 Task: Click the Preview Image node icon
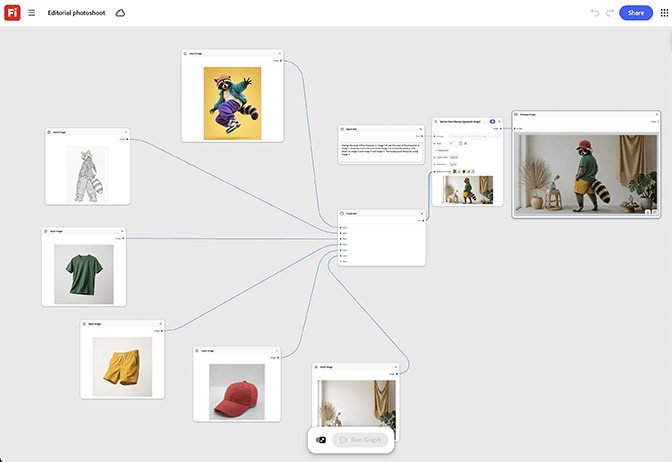tap(516, 114)
